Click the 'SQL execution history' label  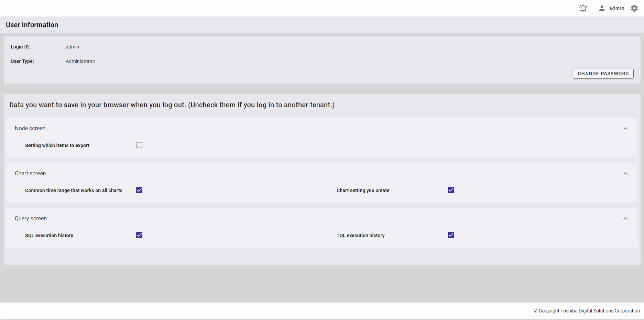click(49, 235)
